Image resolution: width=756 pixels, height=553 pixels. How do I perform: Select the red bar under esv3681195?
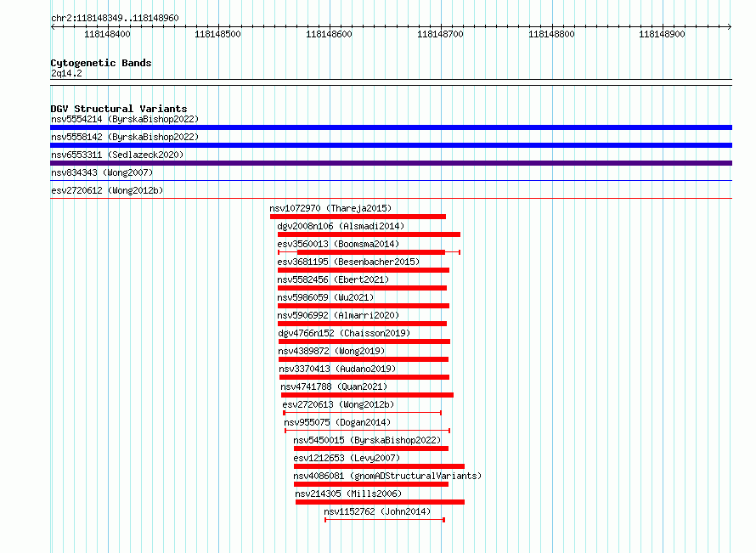364,270
